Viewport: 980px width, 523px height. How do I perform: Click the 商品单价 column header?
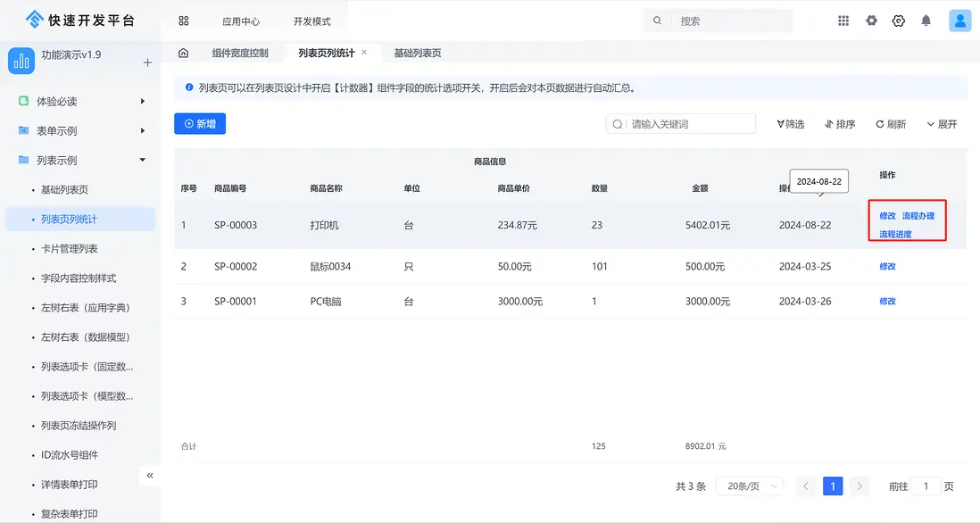pyautogui.click(x=514, y=188)
